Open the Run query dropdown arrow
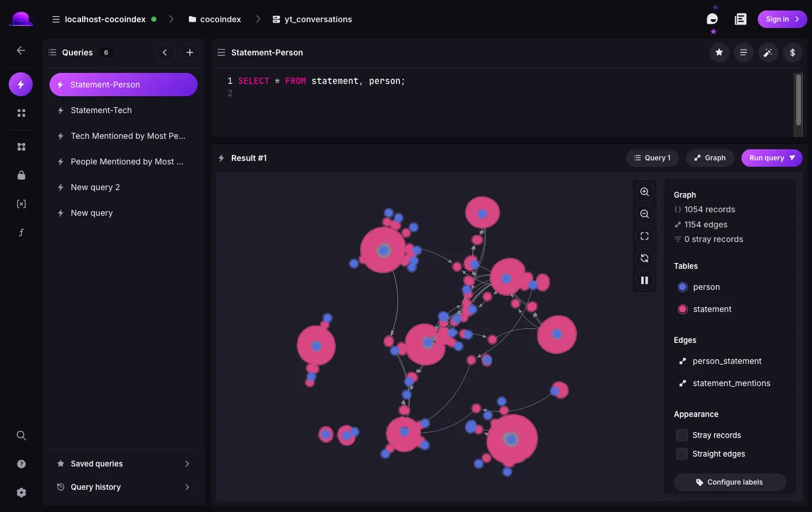The width and height of the screenshot is (812, 512). coord(792,158)
